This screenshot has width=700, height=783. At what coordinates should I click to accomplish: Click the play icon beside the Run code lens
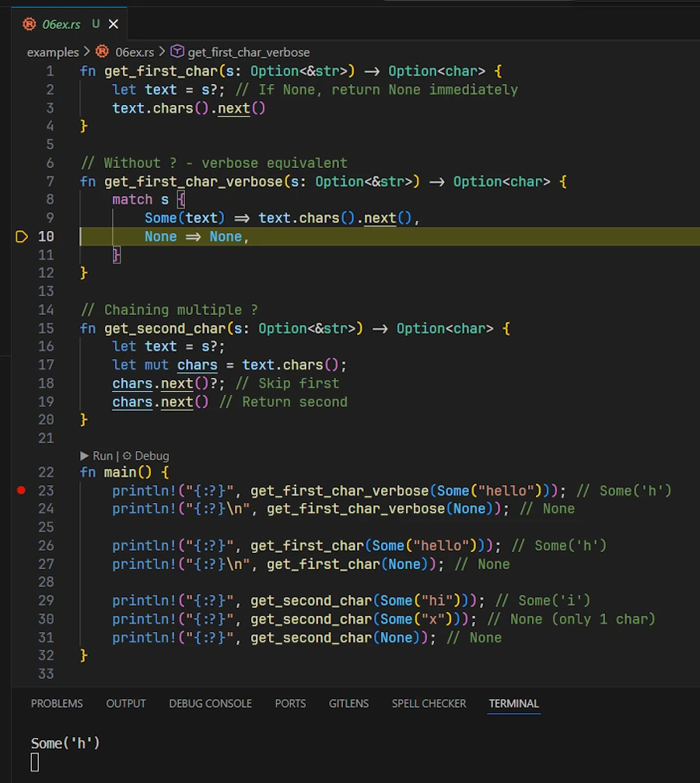pyautogui.click(x=85, y=456)
